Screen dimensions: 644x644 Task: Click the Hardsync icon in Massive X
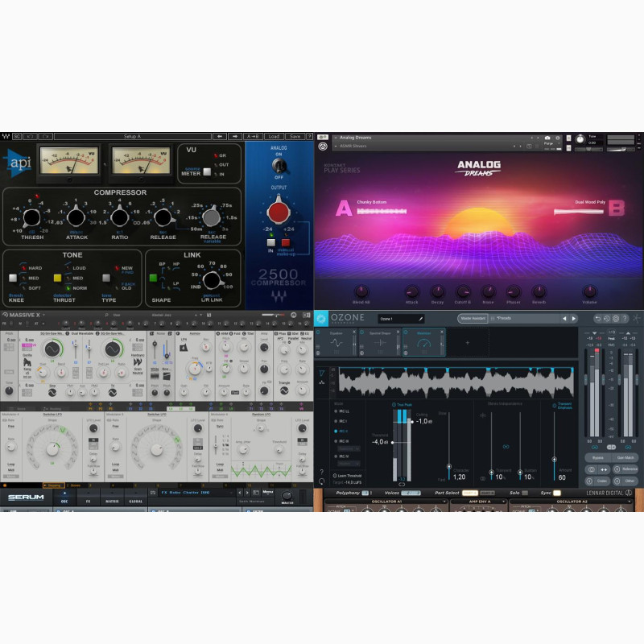[x=137, y=361]
